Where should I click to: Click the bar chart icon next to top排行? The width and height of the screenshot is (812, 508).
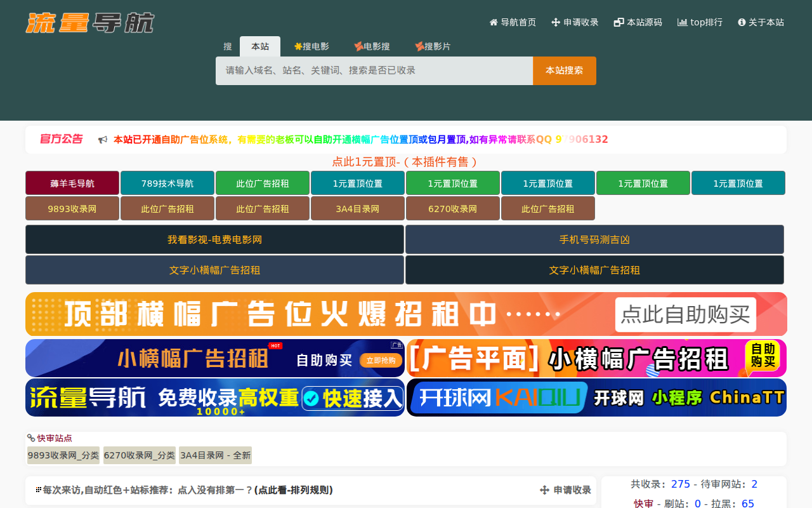[x=682, y=22]
